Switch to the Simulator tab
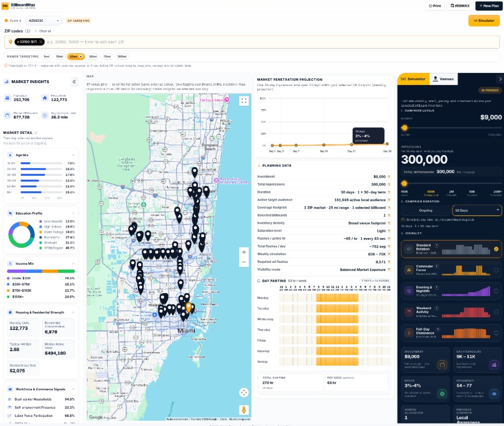504x426 pixels. pyautogui.click(x=413, y=79)
